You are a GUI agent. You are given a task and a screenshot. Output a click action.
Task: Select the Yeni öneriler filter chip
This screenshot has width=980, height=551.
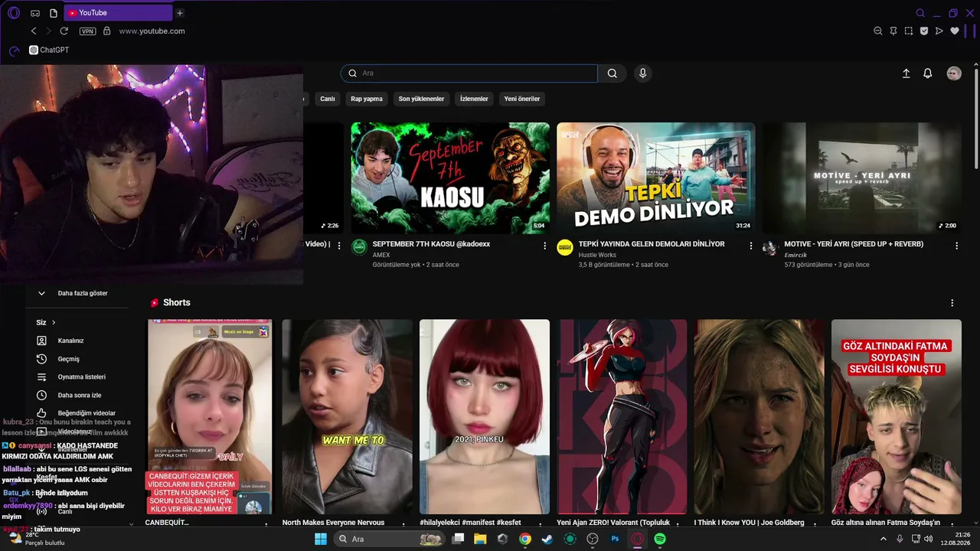(522, 99)
